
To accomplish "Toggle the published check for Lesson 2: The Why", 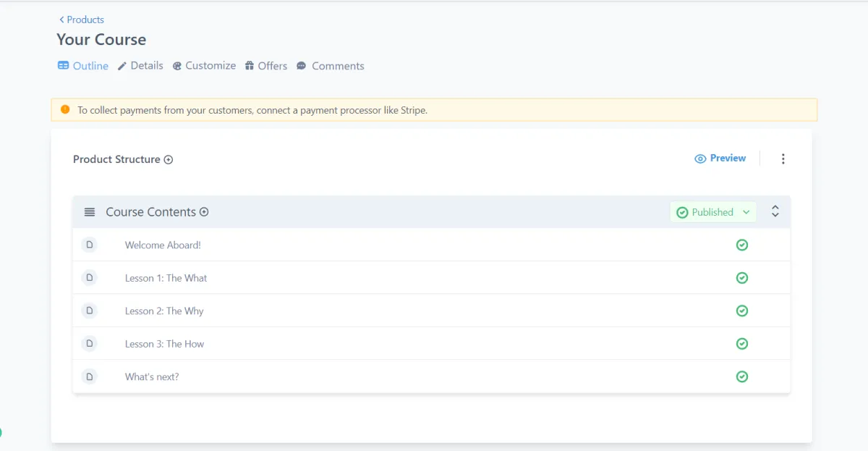I will 741,311.
